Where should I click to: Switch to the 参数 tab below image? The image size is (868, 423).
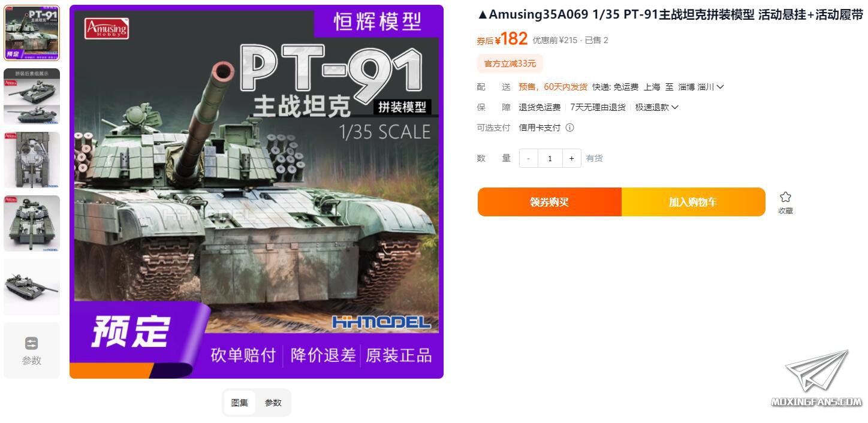273,403
